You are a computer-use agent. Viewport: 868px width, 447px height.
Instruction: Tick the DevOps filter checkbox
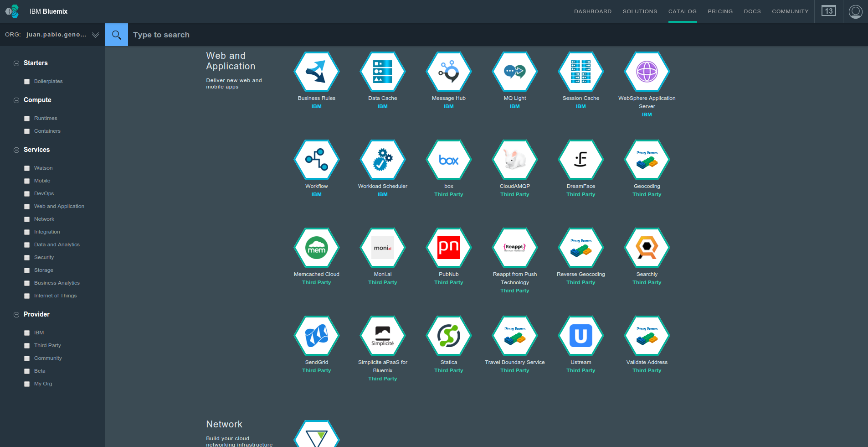tap(27, 194)
